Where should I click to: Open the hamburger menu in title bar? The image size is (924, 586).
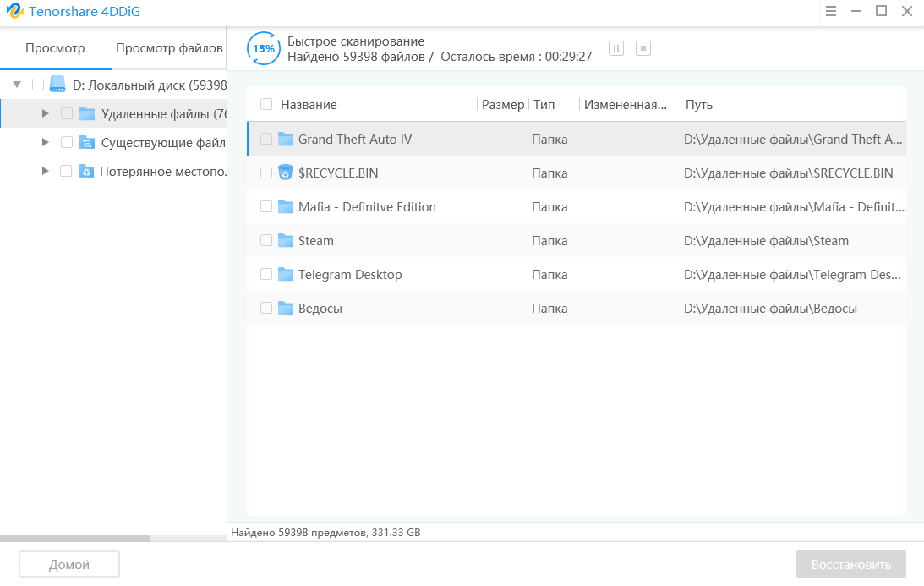point(831,11)
